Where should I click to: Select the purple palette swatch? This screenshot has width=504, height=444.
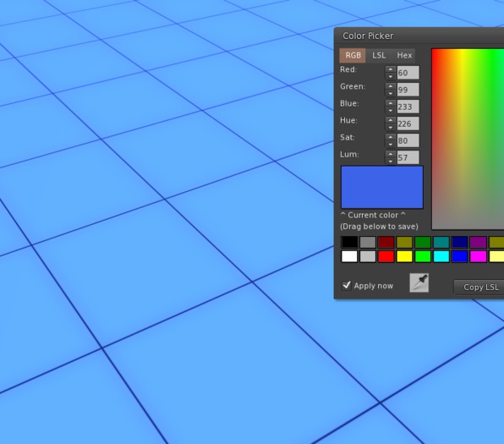click(479, 242)
